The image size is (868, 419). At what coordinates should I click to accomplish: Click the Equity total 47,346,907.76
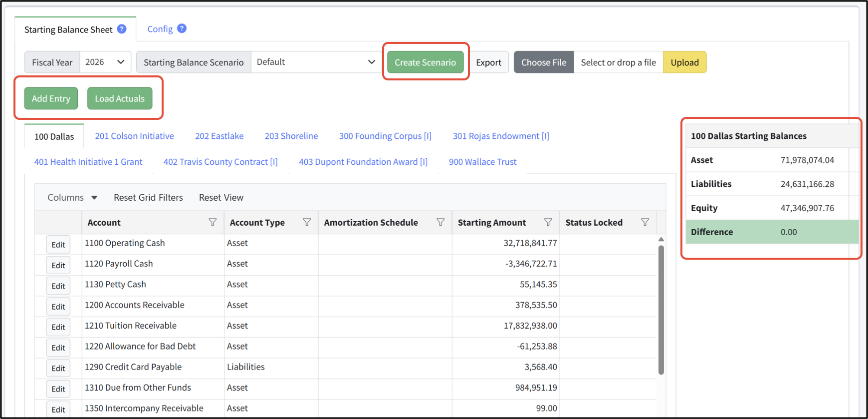tap(807, 208)
